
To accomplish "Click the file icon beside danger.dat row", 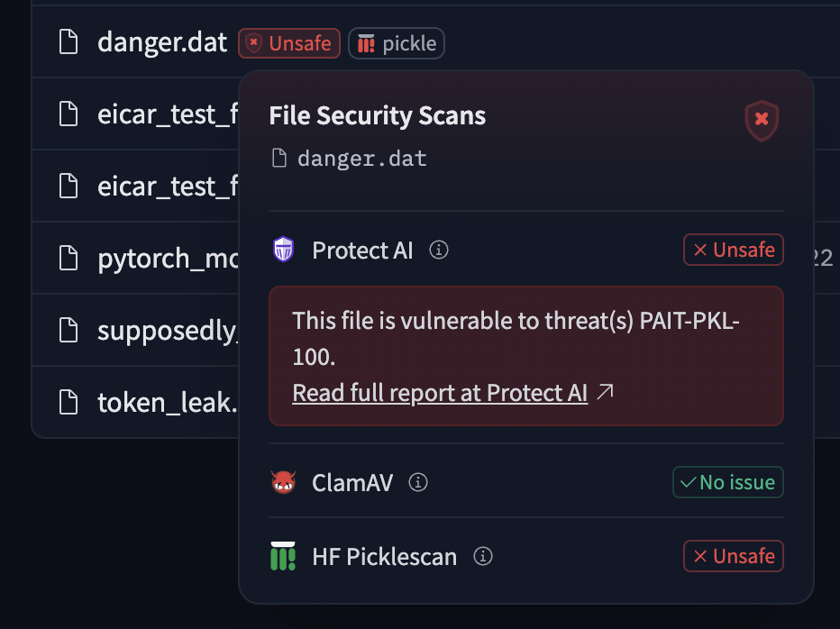I will [x=68, y=42].
